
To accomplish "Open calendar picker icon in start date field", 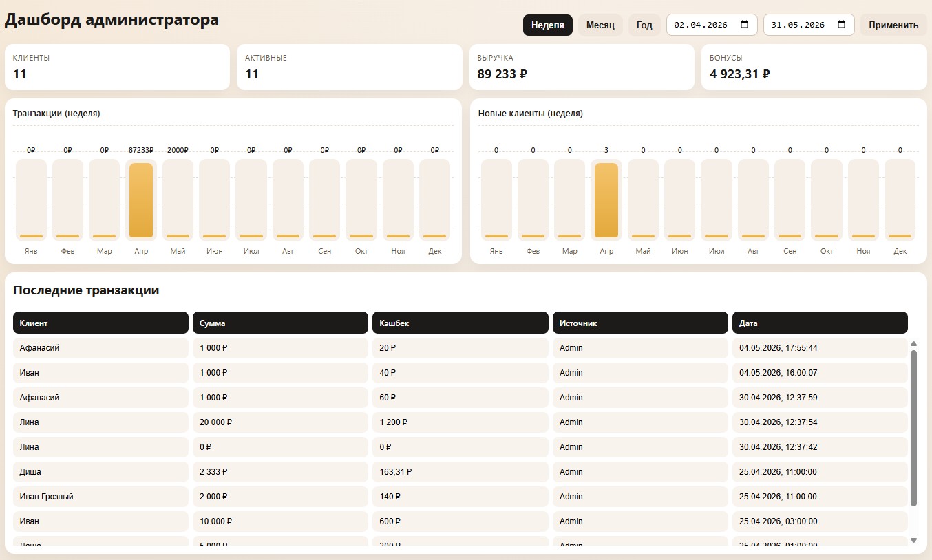I will pyautogui.click(x=744, y=25).
